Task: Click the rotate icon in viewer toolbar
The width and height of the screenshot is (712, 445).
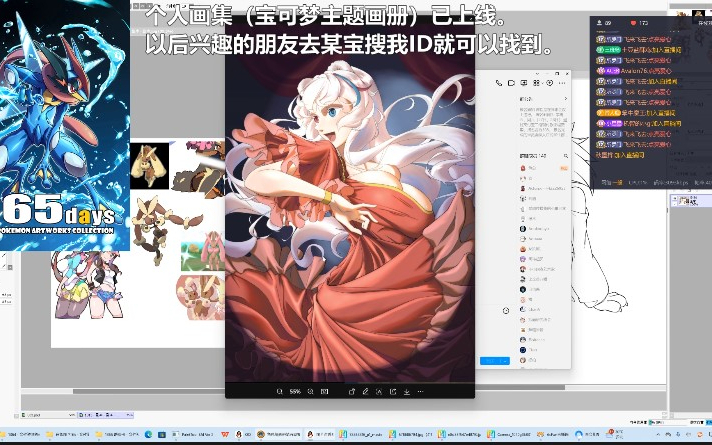Action: [351, 391]
